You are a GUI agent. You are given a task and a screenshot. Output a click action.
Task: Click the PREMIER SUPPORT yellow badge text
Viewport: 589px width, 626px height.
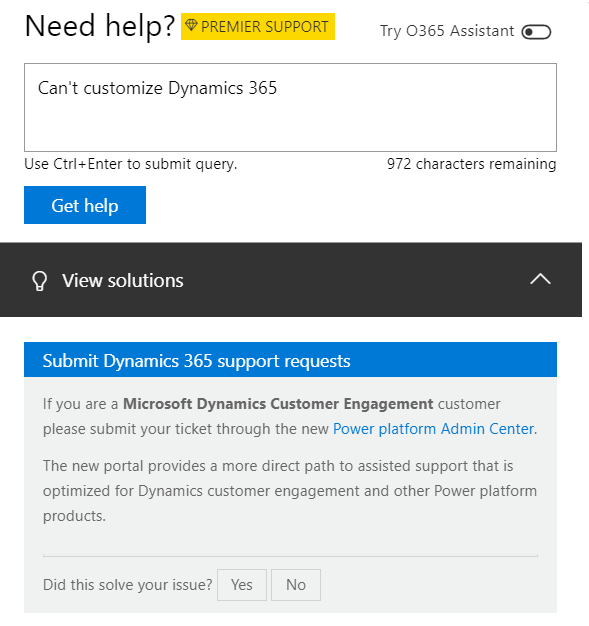(x=264, y=27)
